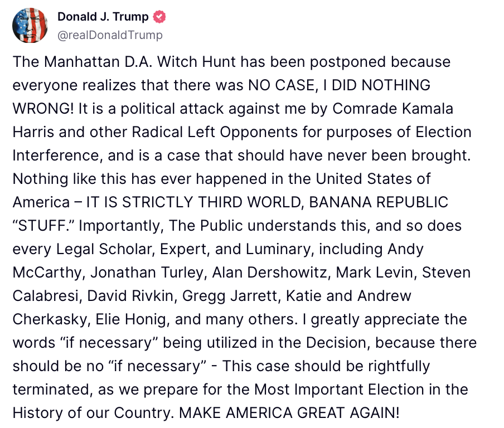This screenshot has height=428, width=504.
Task: Click the name 'Gregg Jarrett'
Action: coord(231,296)
